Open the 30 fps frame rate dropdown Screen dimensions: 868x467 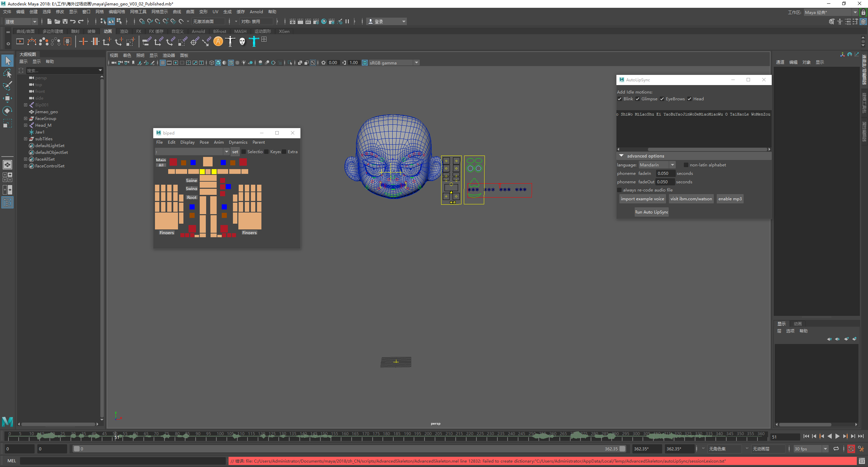click(811, 449)
